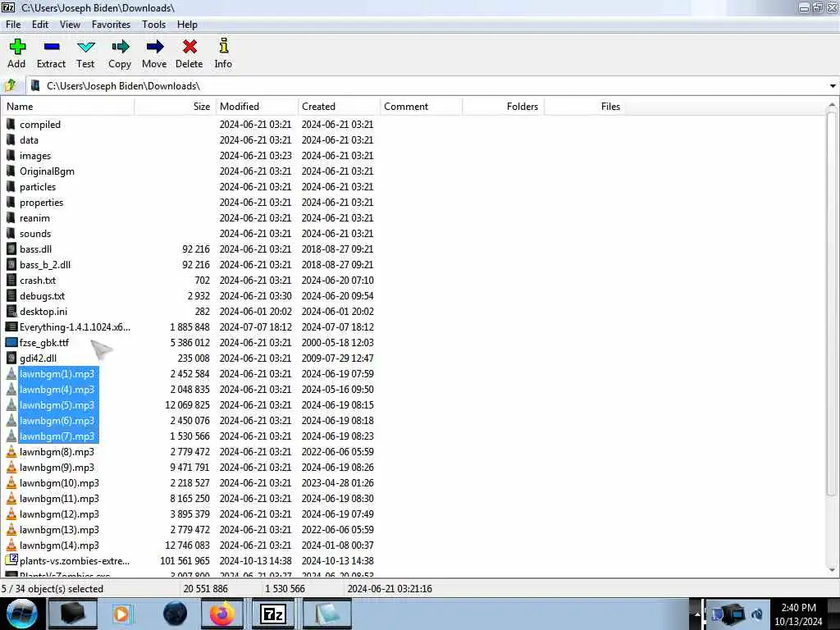Screen dimensions: 840x630
Task: Click the lawnbgm(8).mp3 VLC icon
Action: click(x=11, y=451)
